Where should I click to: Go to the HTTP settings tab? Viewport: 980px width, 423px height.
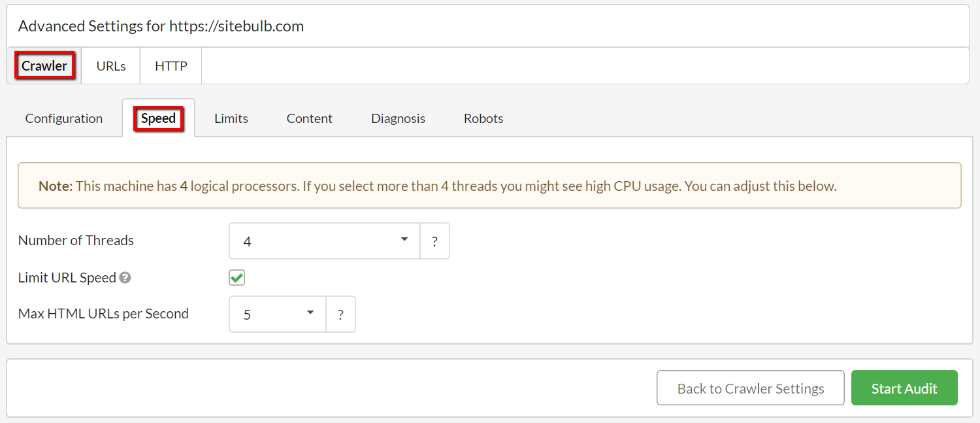pos(171,66)
